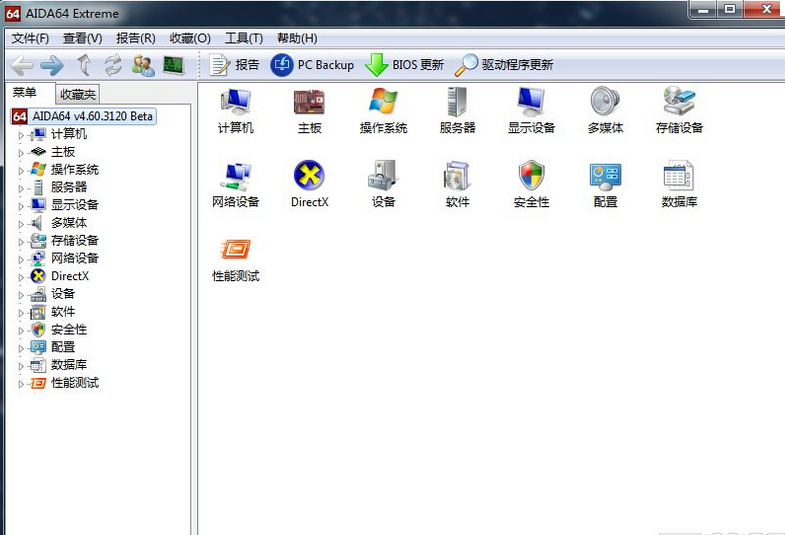The width and height of the screenshot is (785, 535).
Task: Expand the 性能测试 tree node arrow
Action: [21, 384]
